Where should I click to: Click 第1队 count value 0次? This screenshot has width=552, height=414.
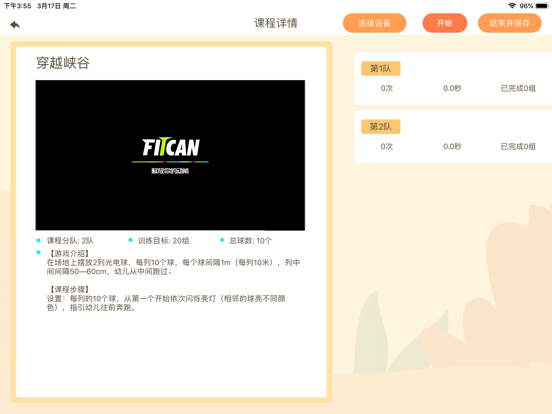(387, 88)
